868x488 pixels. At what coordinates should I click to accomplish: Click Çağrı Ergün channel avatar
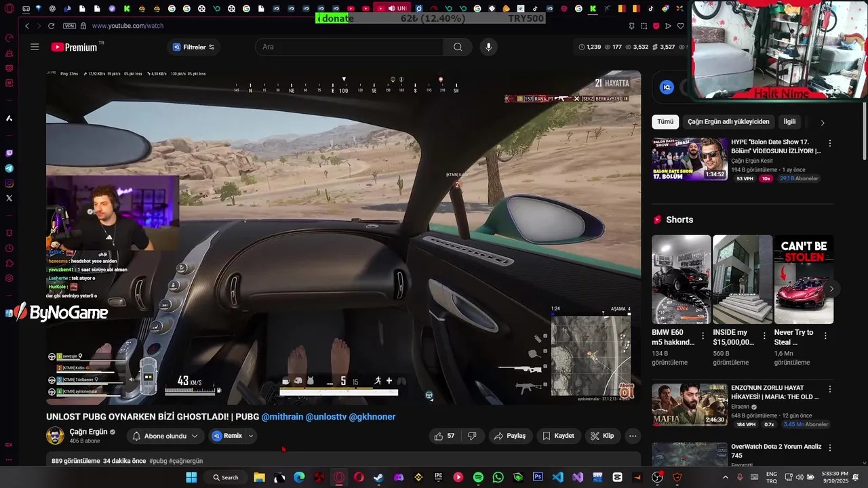pyautogui.click(x=55, y=436)
